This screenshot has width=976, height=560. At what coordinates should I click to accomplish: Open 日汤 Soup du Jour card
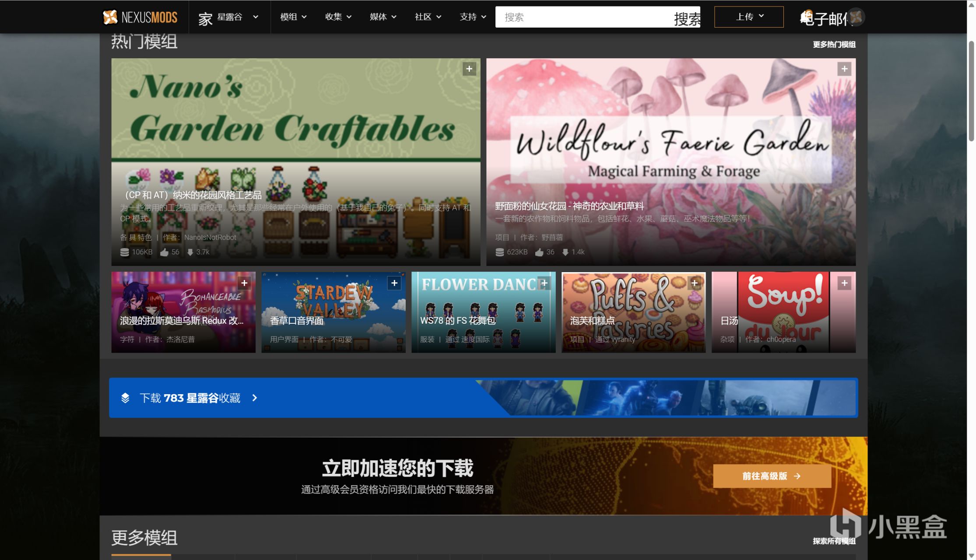784,312
